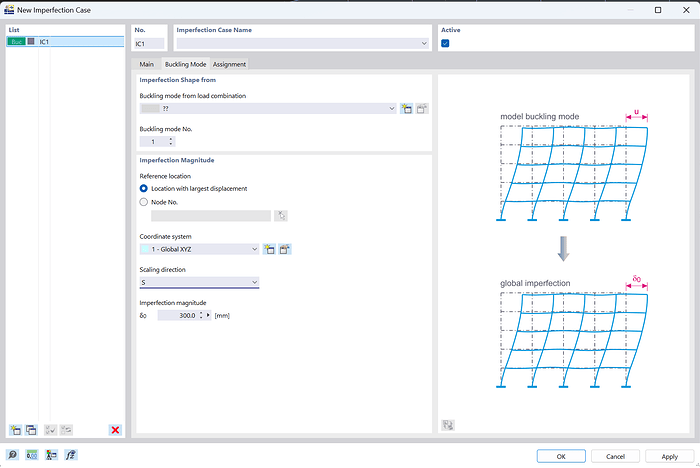Pick node in graphic button
Screen dimensions: 700x468
tap(281, 216)
